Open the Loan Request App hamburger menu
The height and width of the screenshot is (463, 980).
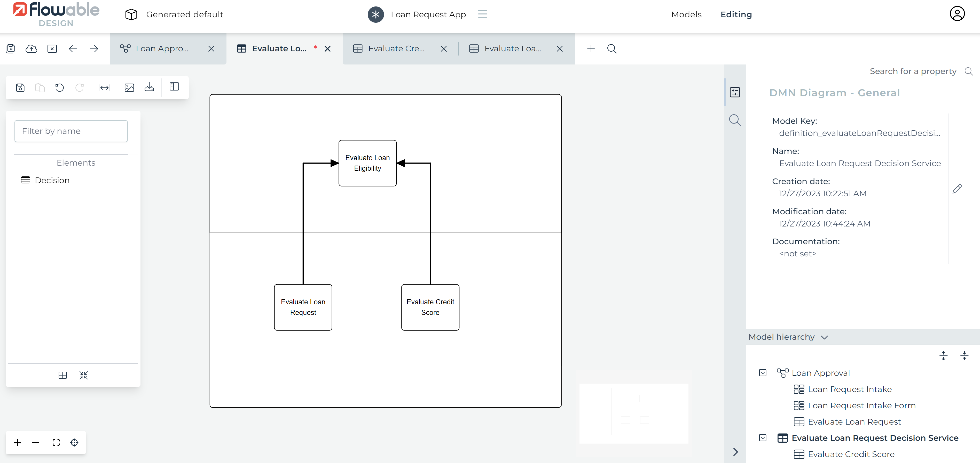[x=482, y=14]
